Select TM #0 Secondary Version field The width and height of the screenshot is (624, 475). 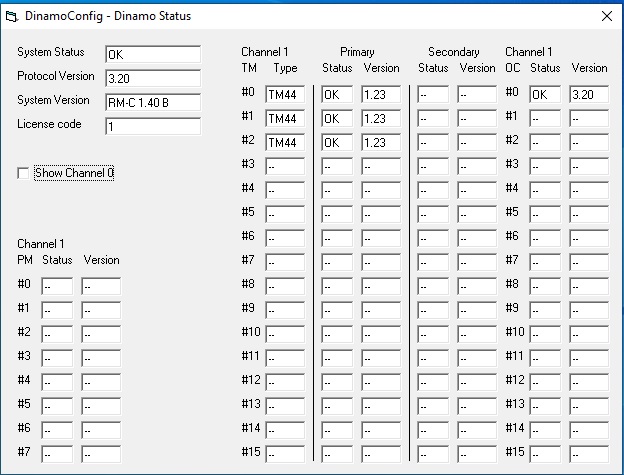point(477,95)
